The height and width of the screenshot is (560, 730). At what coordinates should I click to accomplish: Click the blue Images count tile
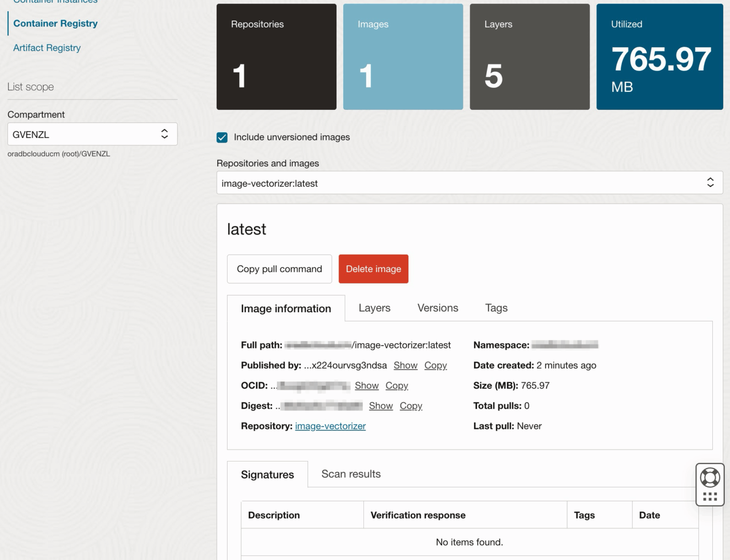click(403, 57)
